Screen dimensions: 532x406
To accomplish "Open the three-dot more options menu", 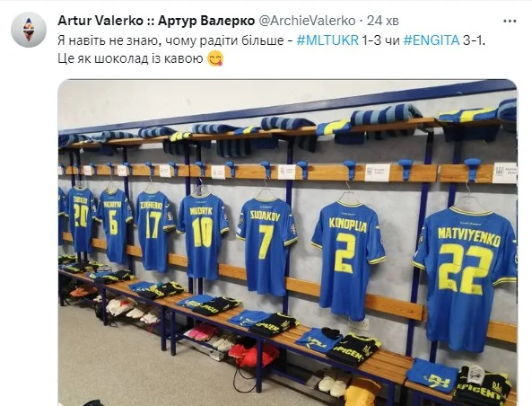I will point(510,21).
